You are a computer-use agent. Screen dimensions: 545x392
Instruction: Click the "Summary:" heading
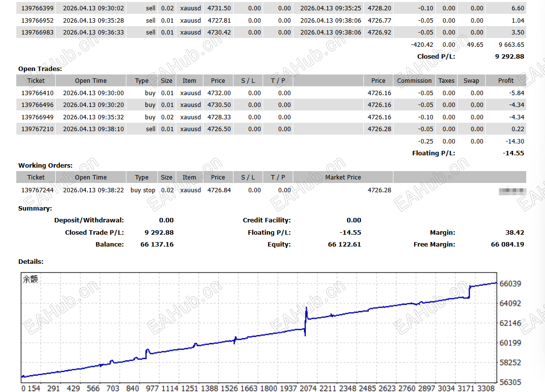(x=35, y=208)
